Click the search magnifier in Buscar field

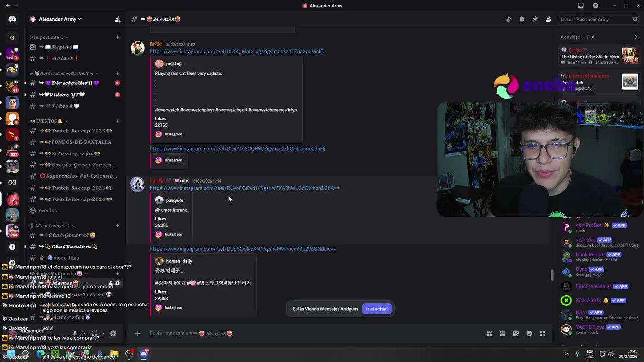635,19
